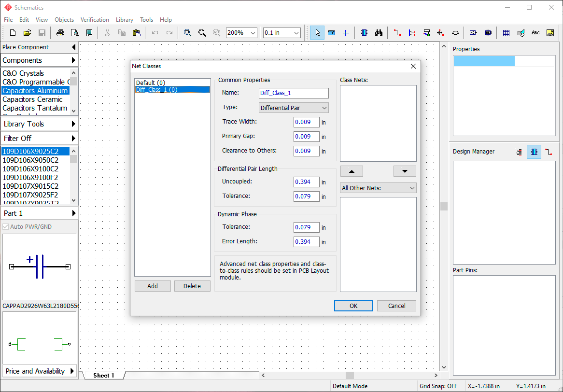Close the Net Classes dialog
The height and width of the screenshot is (392, 563).
pos(413,66)
